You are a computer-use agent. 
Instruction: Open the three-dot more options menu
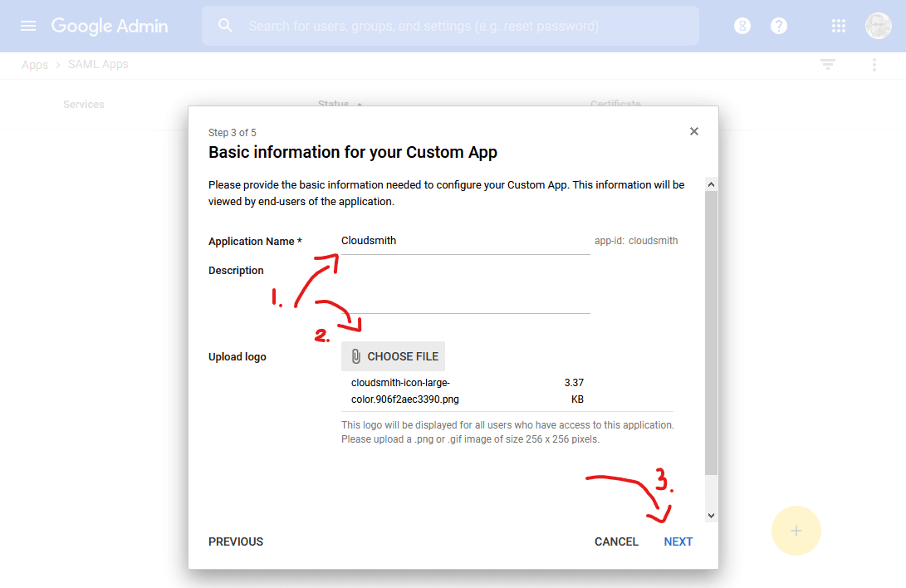pos(874,65)
